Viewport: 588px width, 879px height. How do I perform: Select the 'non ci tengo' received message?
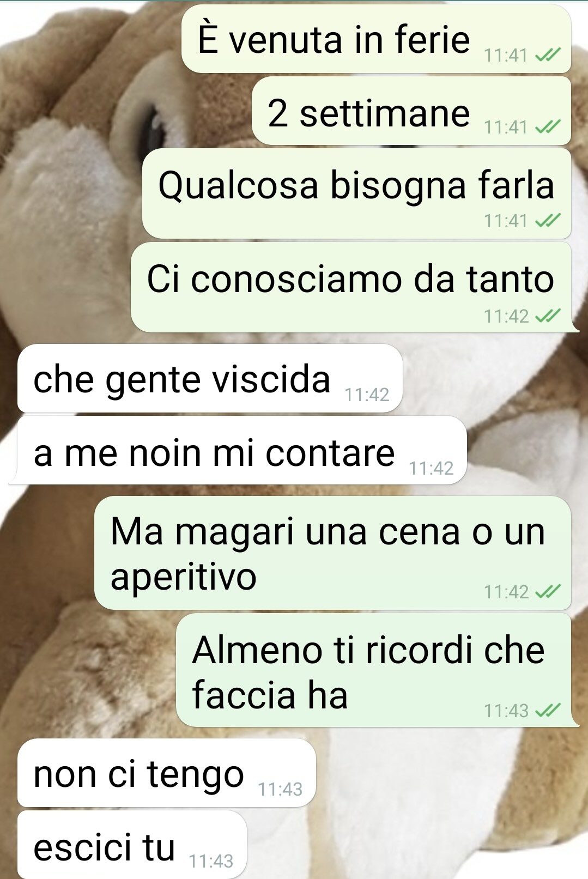pos(167,773)
